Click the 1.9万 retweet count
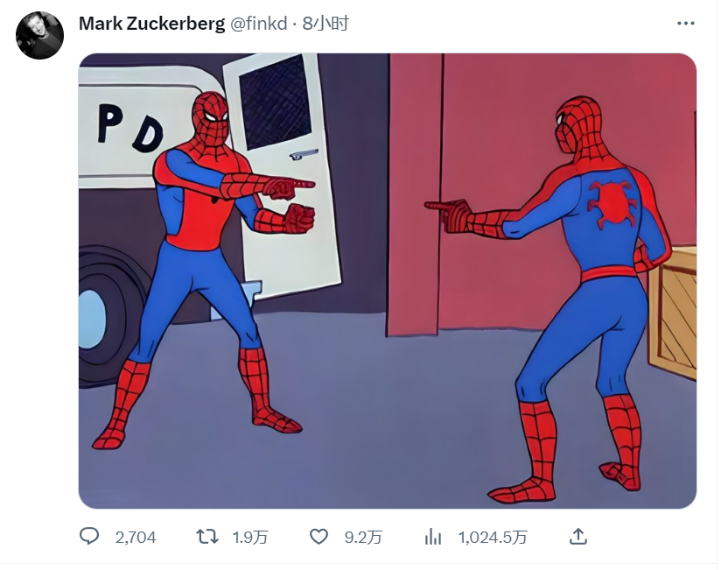 point(250,538)
